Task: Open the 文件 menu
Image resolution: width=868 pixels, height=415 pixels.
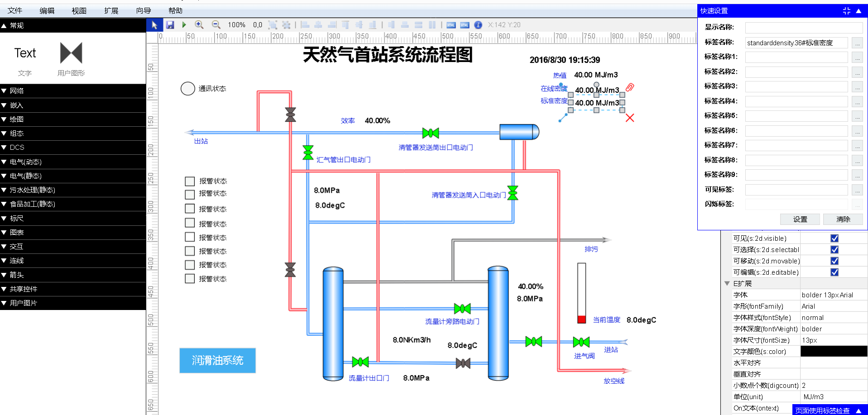Action: 15,10
